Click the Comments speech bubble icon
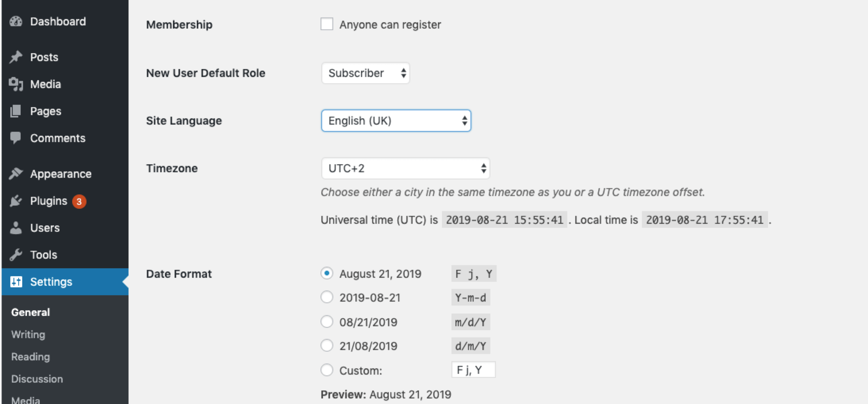Screen dimensions: 868x404 click(x=16, y=138)
